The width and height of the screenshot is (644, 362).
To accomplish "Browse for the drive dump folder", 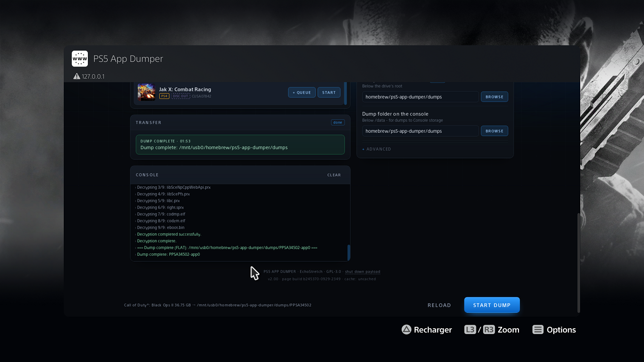I will click(x=494, y=97).
